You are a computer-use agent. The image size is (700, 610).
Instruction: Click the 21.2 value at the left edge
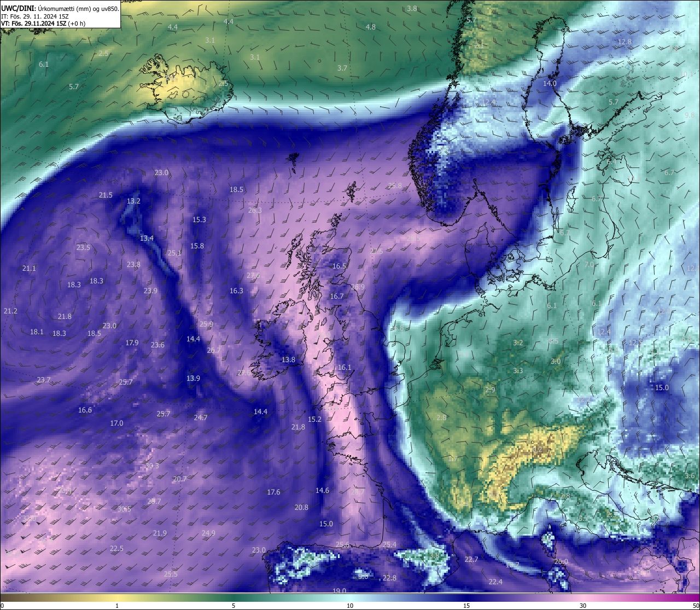point(10,311)
